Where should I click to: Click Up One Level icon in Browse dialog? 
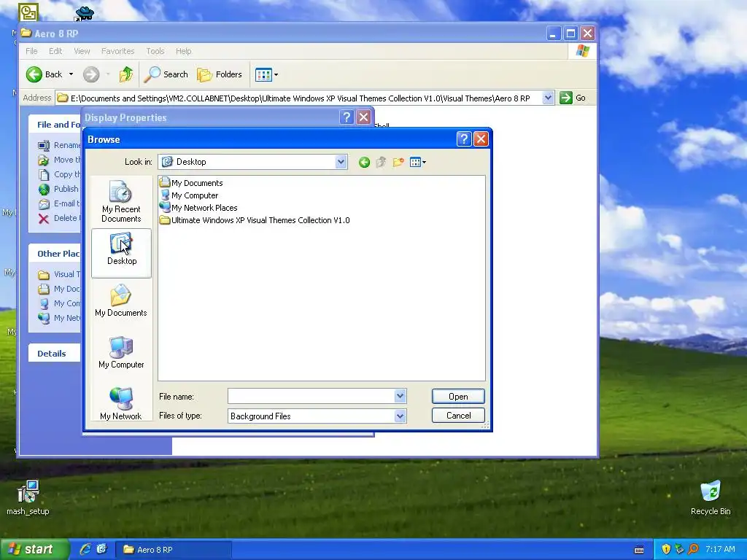(x=381, y=163)
